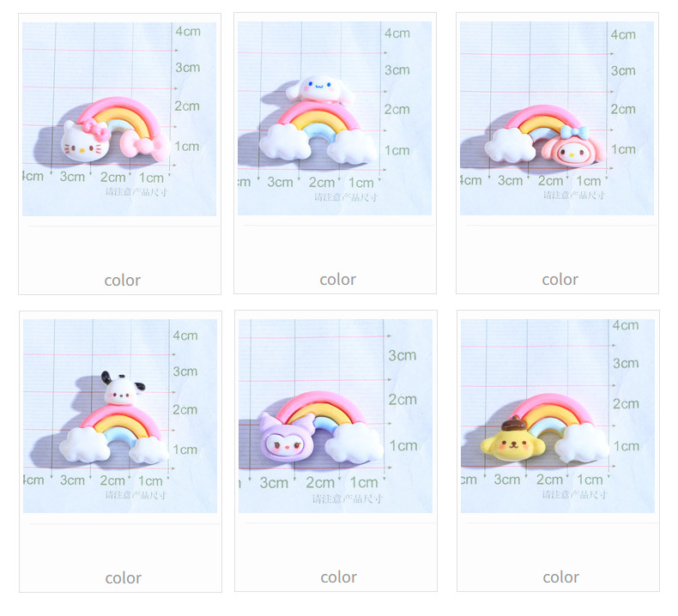Click the color label under Pompompurin charm
The height and width of the screenshot is (616, 678).
coord(560,577)
